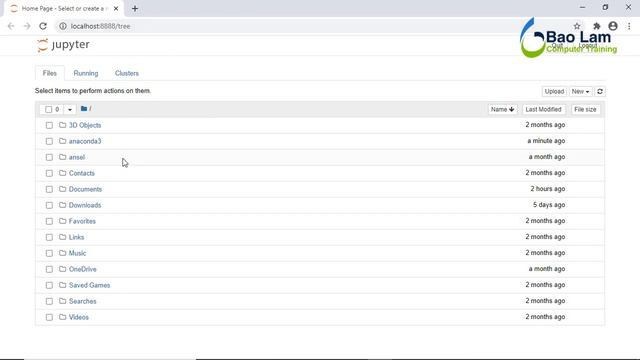The width and height of the screenshot is (640, 360).
Task: Toggle the select-all checkbox
Action: [x=49, y=109]
